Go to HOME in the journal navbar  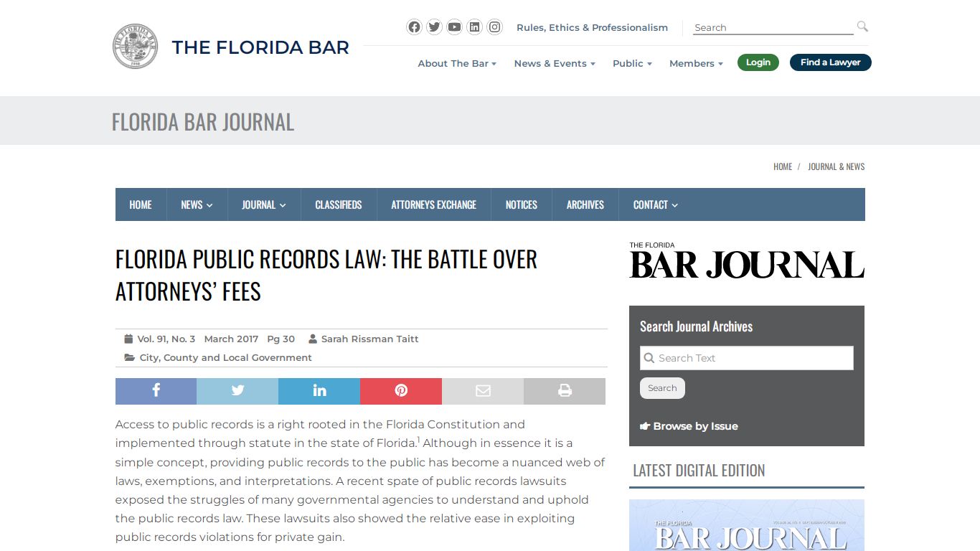coord(141,204)
